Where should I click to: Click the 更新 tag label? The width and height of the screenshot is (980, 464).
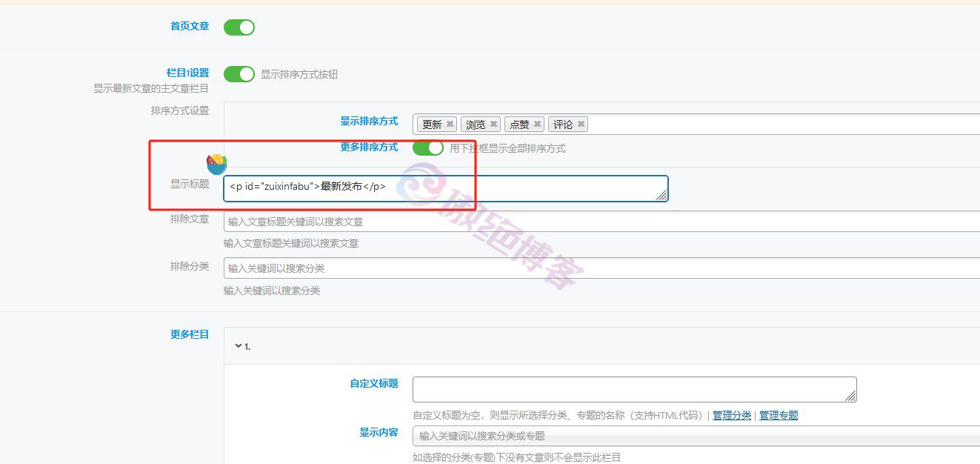click(431, 124)
